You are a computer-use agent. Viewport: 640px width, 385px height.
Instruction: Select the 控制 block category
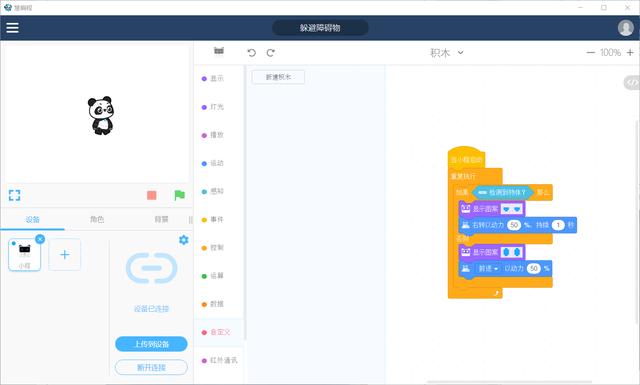coord(213,248)
